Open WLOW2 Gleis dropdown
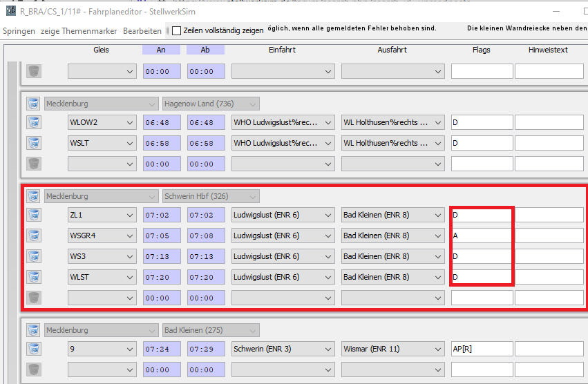Screen dimensions: 588x384 [x=102, y=122]
